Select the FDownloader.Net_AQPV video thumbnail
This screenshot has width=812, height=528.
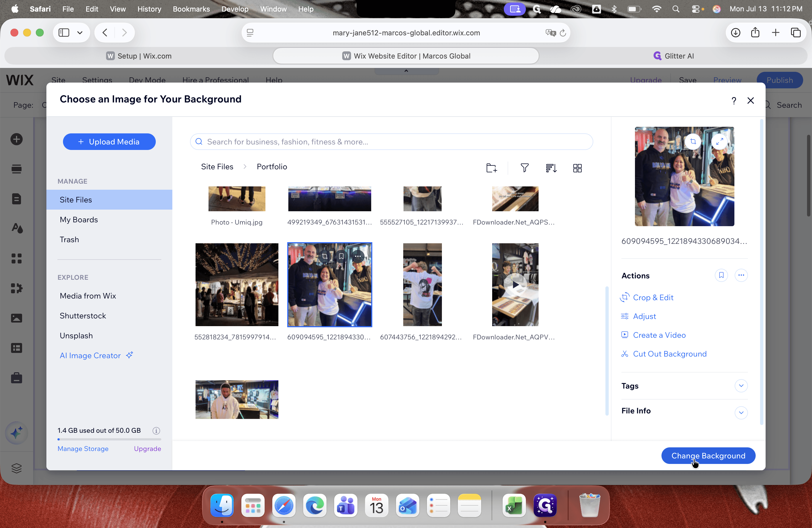515,284
